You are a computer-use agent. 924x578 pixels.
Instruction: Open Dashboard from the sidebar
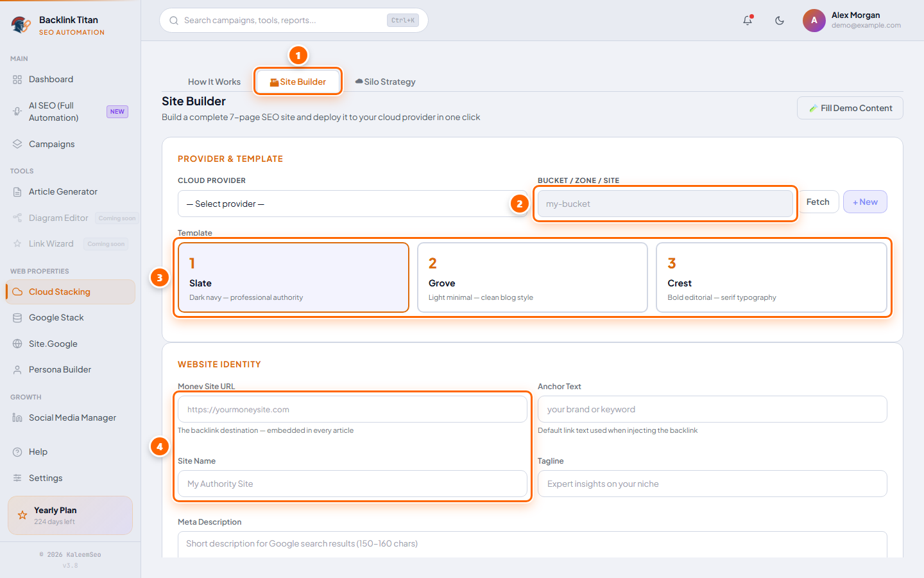(x=70, y=79)
